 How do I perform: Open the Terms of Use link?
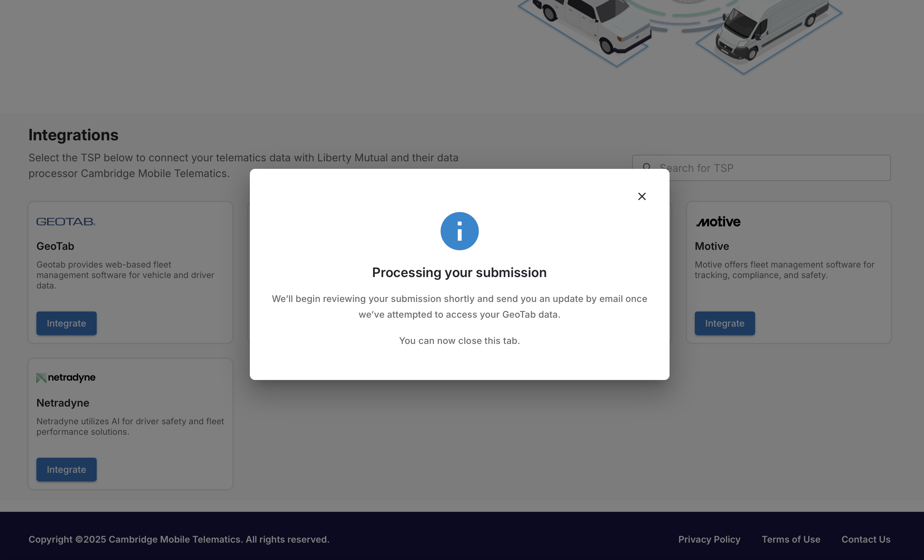791,539
